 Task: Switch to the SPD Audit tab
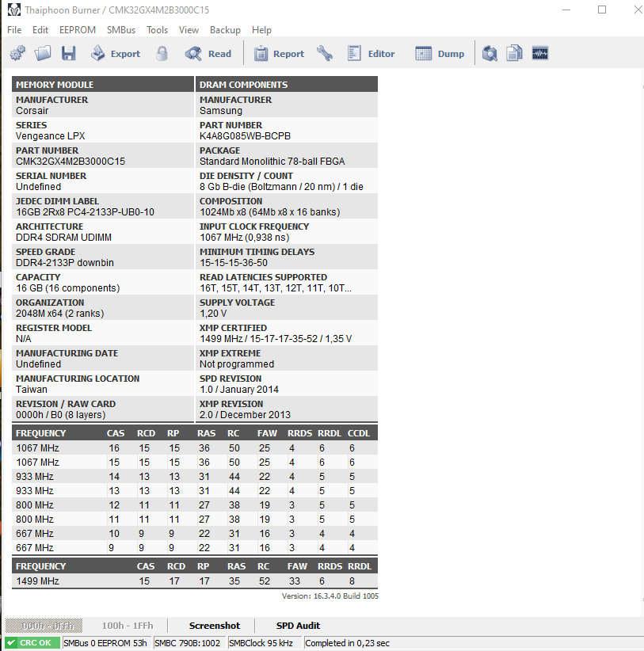pos(298,625)
